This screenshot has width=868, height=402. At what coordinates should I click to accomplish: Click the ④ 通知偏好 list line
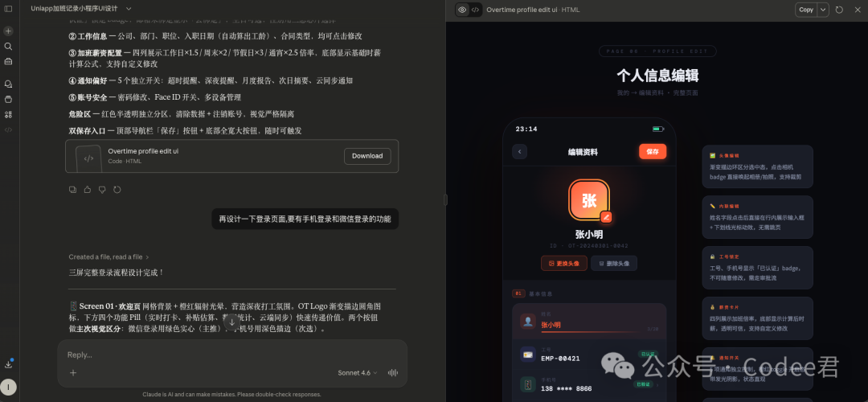tap(211, 81)
